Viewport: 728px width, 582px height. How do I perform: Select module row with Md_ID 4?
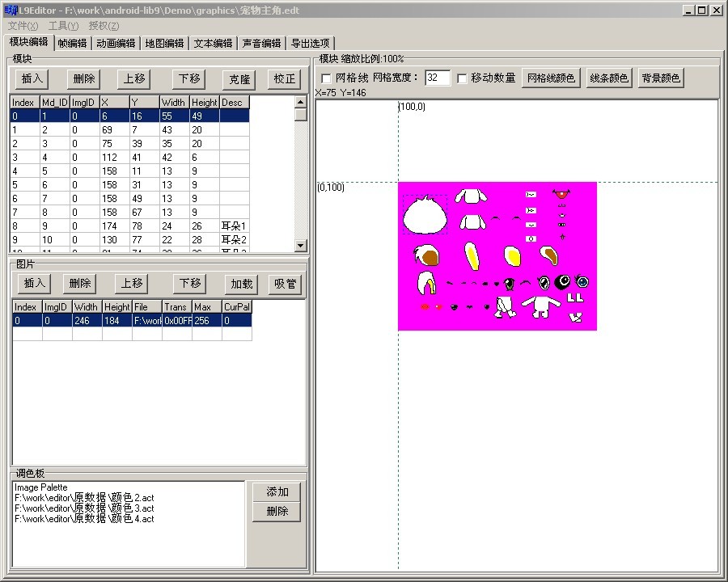click(129, 158)
